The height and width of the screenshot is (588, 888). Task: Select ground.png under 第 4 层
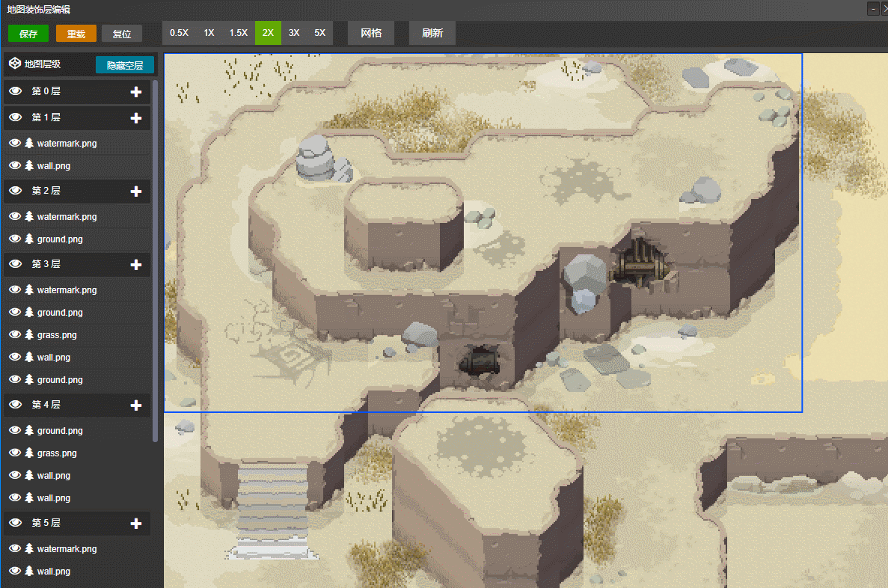[77, 430]
